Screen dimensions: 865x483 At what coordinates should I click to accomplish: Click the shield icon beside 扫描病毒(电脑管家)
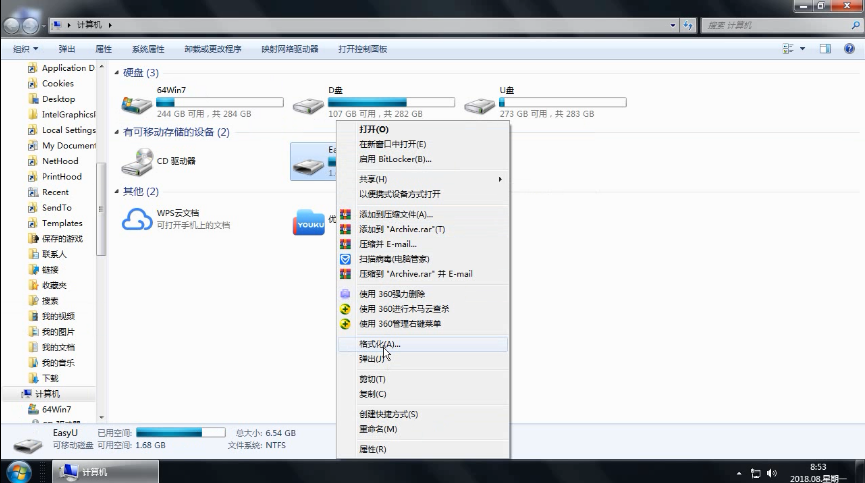point(345,259)
